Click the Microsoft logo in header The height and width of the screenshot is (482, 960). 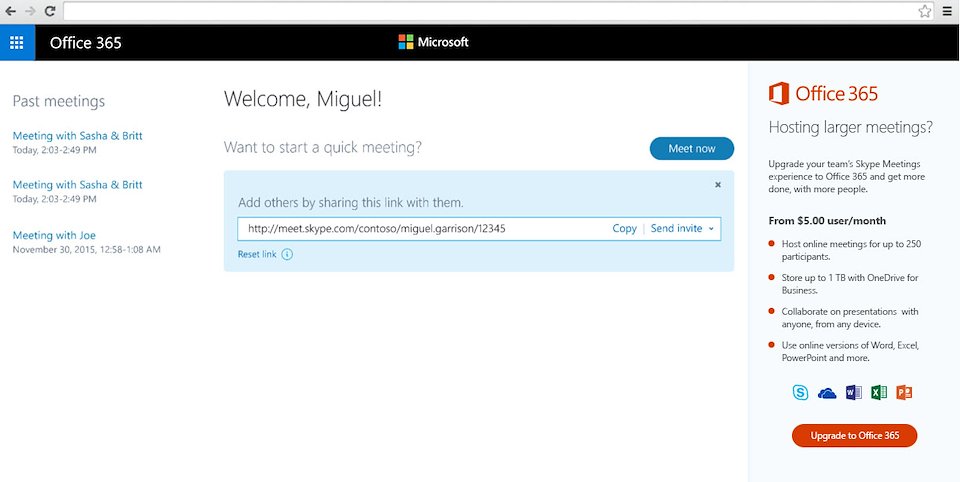[433, 42]
